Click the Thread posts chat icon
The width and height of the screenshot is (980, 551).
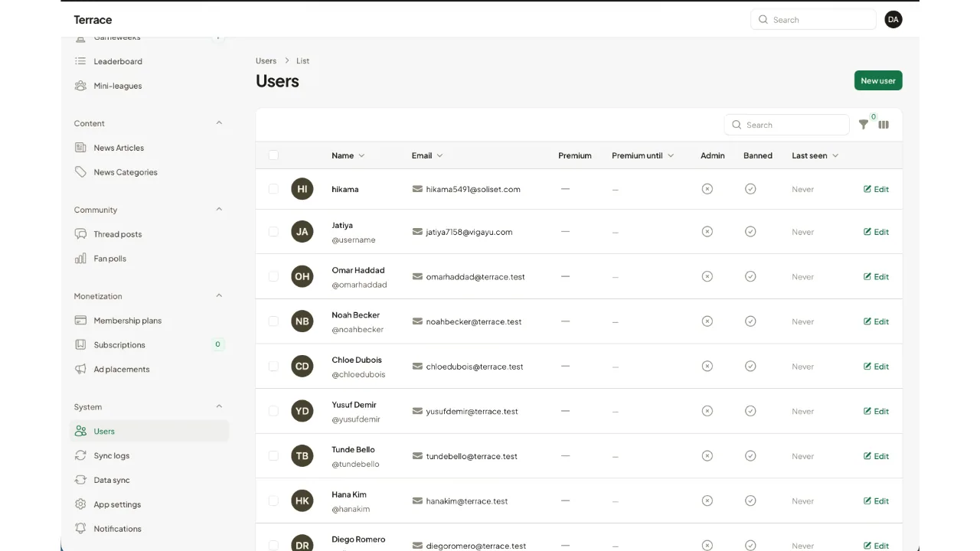80,234
